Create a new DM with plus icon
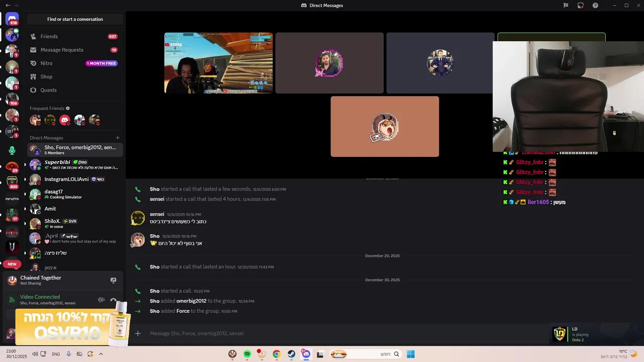The image size is (644, 362). click(x=118, y=138)
